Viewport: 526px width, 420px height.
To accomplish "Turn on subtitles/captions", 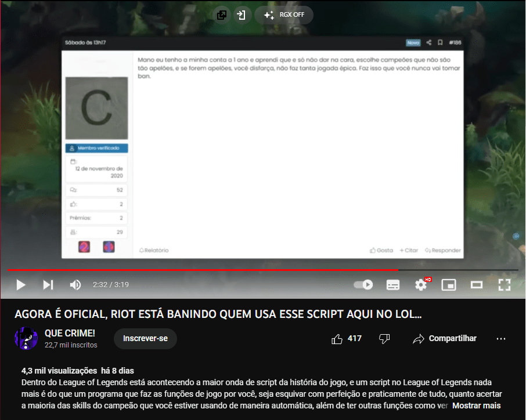I will [x=393, y=285].
